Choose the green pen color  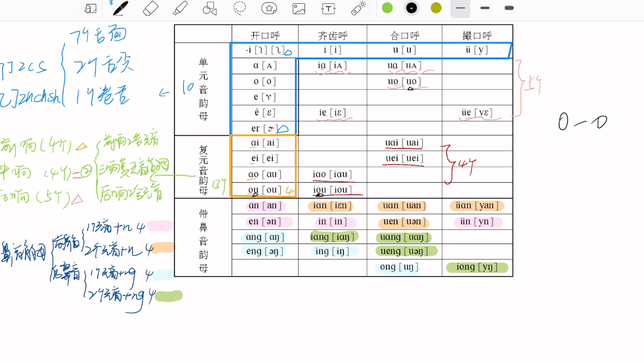387,8
